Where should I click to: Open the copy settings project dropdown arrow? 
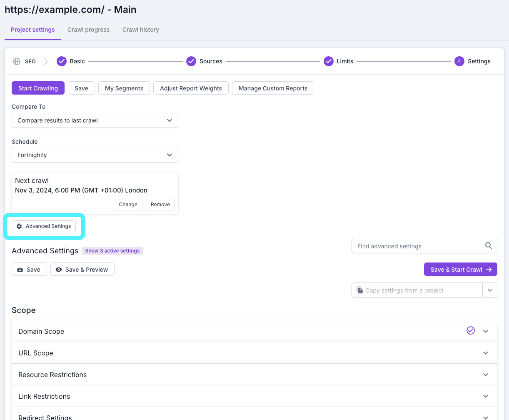click(490, 290)
